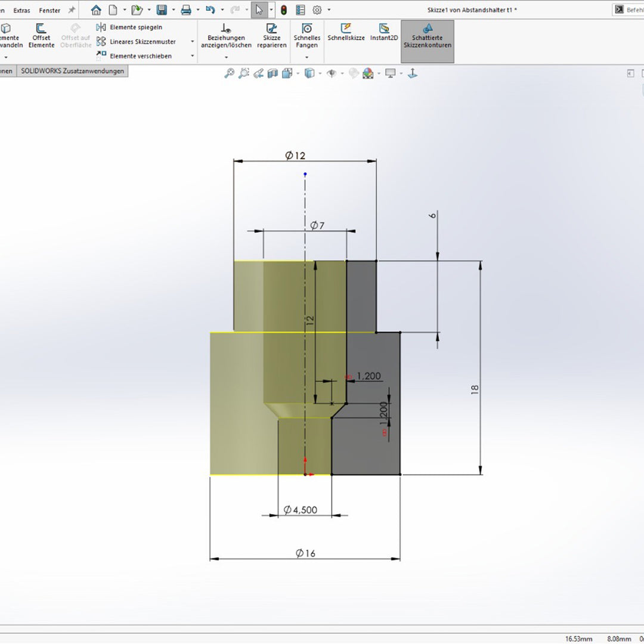Click the Zoom to fit magnifier icon
The width and height of the screenshot is (644, 644).
[x=229, y=73]
